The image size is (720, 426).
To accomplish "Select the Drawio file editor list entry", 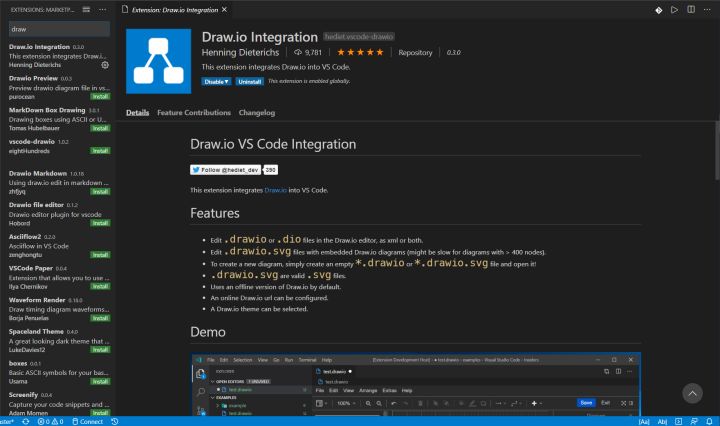I will [x=57, y=214].
